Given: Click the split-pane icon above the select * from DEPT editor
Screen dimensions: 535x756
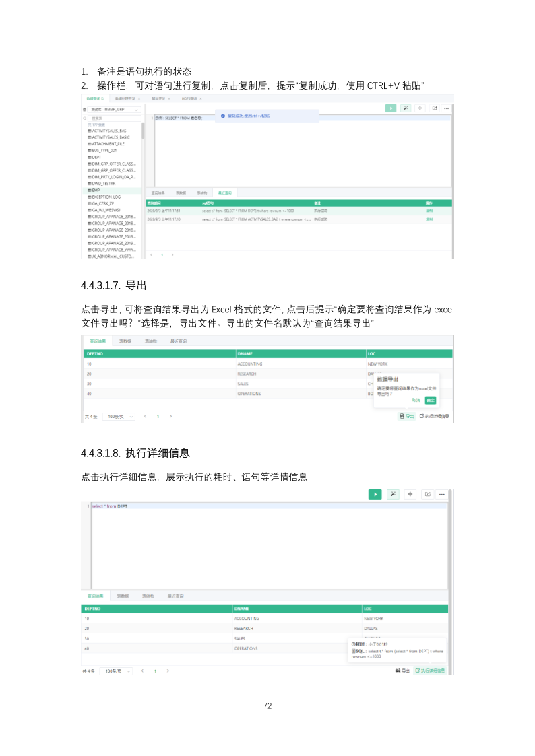Looking at the screenshot, I should [x=410, y=494].
